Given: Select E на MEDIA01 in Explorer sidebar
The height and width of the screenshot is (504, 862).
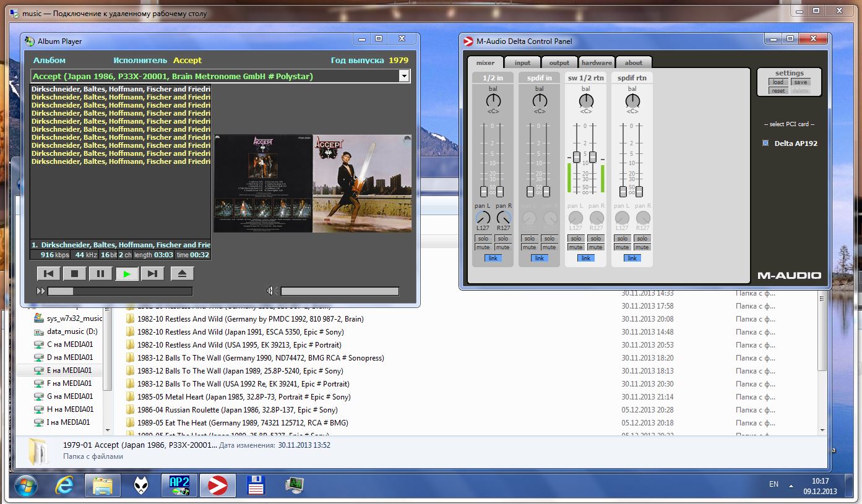Looking at the screenshot, I should (69, 370).
